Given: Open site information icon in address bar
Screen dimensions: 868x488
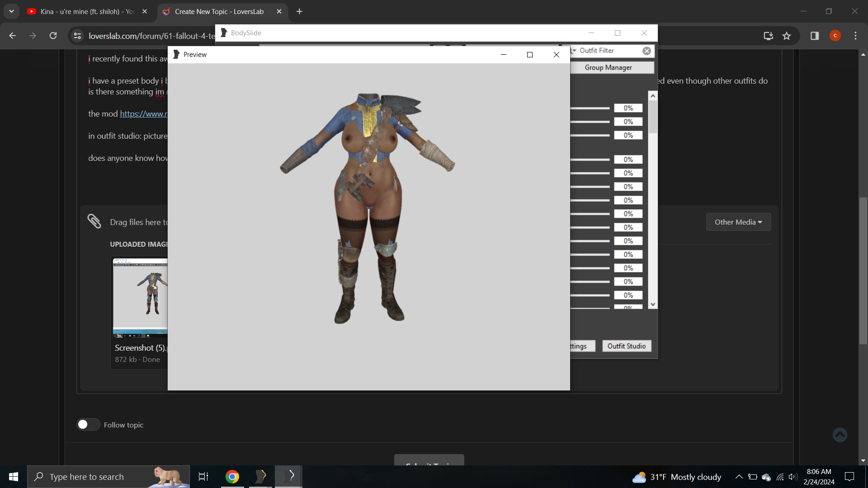Looking at the screenshot, I should pyautogui.click(x=77, y=36).
